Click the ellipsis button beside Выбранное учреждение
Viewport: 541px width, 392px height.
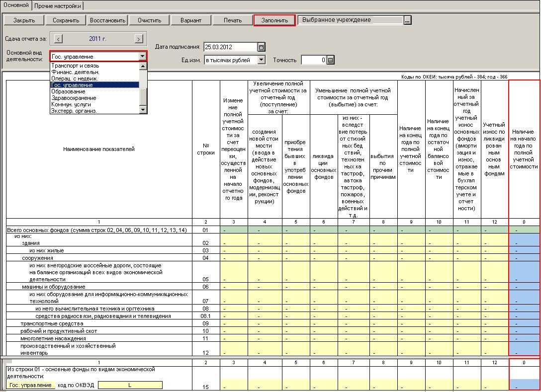407,20
